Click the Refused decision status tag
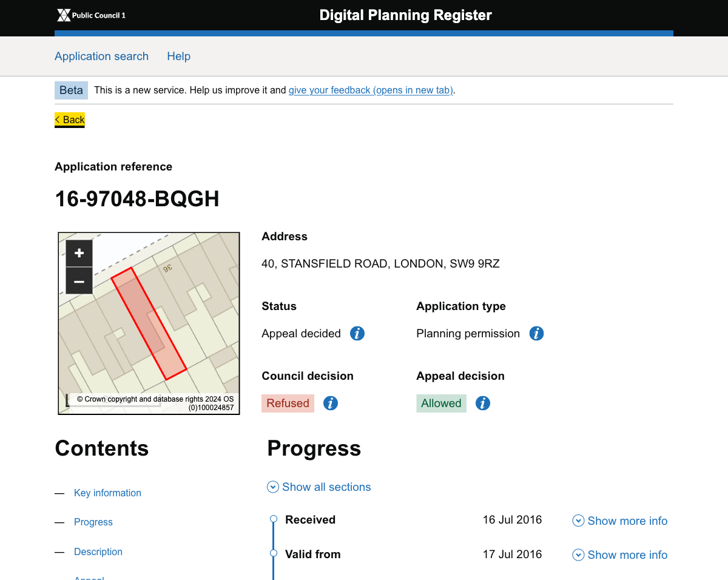Image resolution: width=728 pixels, height=580 pixels. [x=288, y=403]
